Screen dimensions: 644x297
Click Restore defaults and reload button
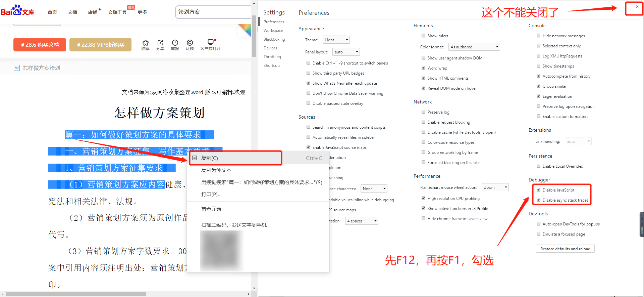[565, 249]
